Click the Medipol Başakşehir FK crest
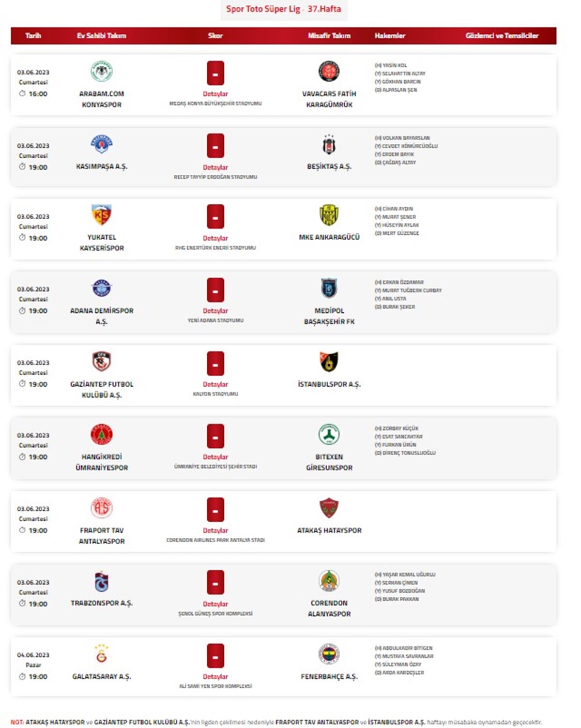 329,288
